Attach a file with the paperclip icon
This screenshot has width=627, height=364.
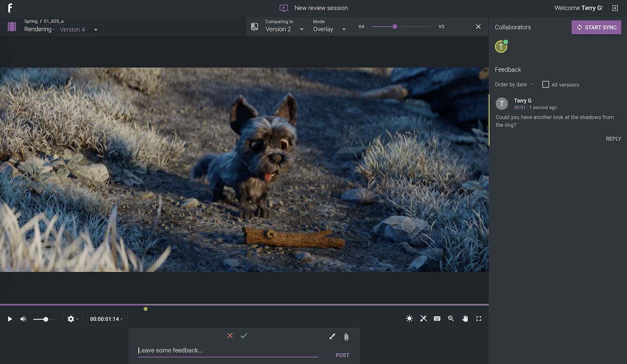point(346,337)
